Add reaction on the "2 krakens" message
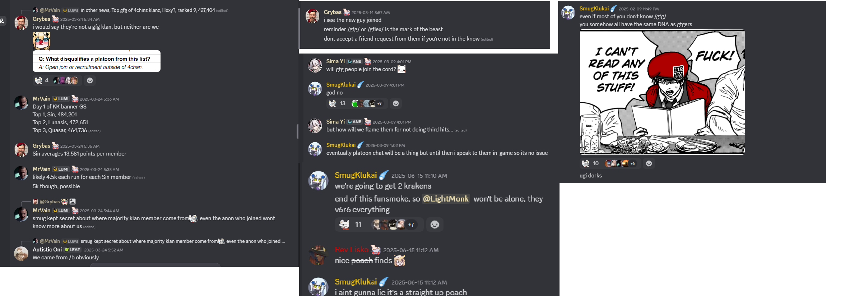 [x=435, y=225]
